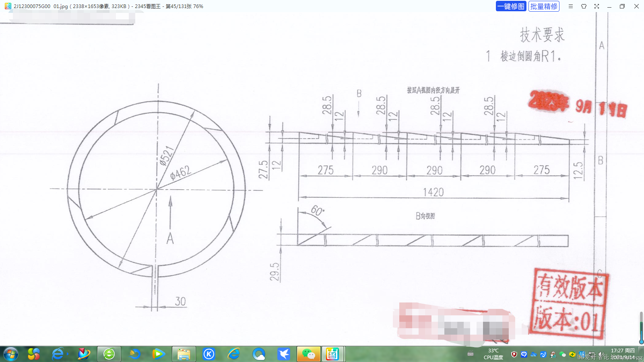The image size is (644, 362).
Task: Launch Internet Explorer from first taskbar shortcut
Action: (x=58, y=354)
